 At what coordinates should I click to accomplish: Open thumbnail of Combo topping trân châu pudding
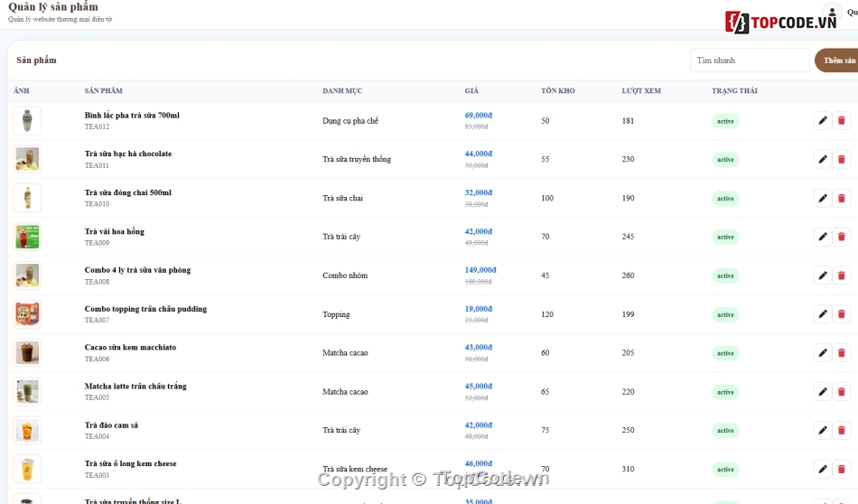click(x=27, y=314)
